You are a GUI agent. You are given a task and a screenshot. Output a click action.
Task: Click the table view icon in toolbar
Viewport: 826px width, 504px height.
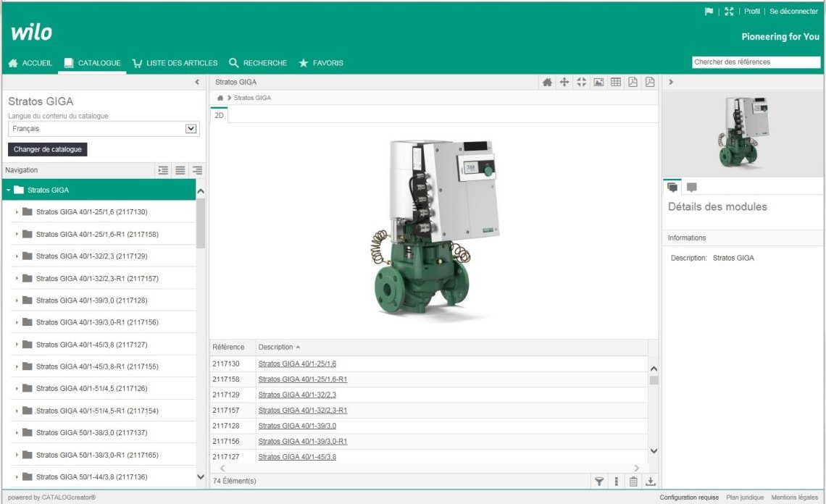pyautogui.click(x=616, y=82)
